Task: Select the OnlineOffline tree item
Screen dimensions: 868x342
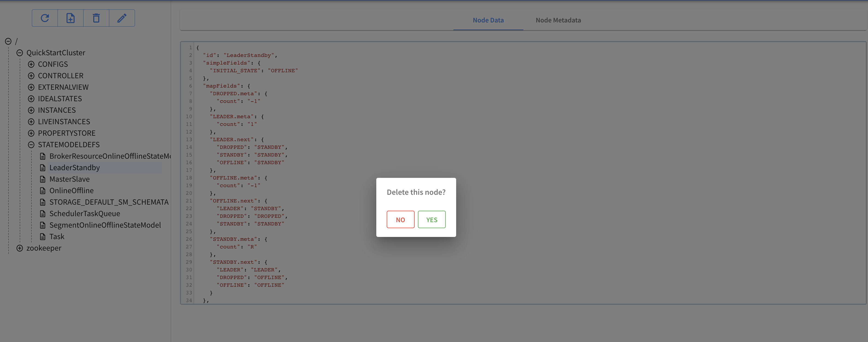Action: (x=71, y=190)
